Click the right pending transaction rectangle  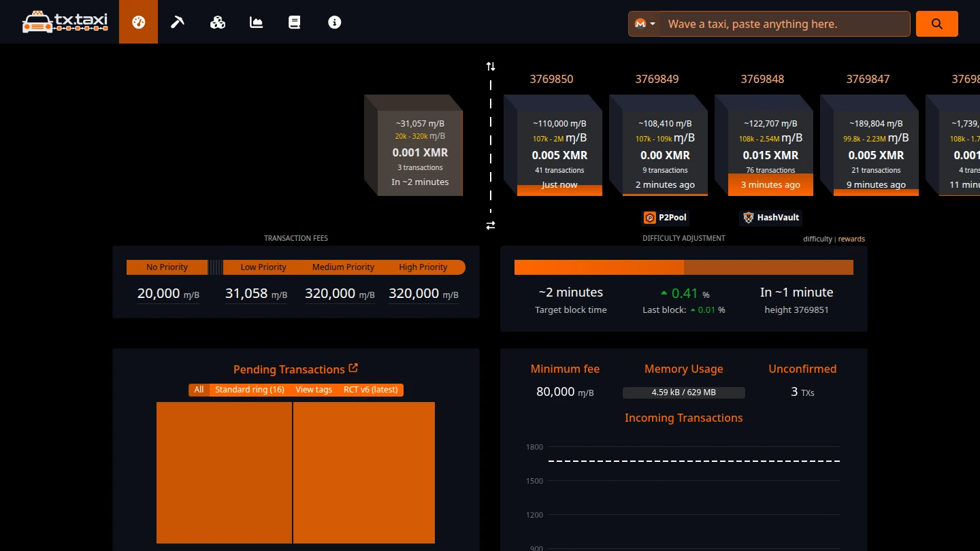[x=364, y=473]
